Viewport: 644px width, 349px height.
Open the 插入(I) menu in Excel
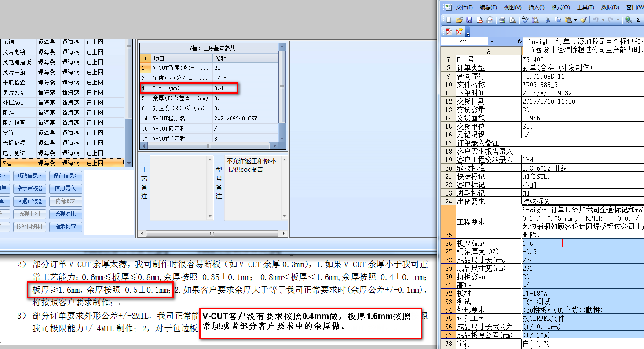tap(536, 7)
